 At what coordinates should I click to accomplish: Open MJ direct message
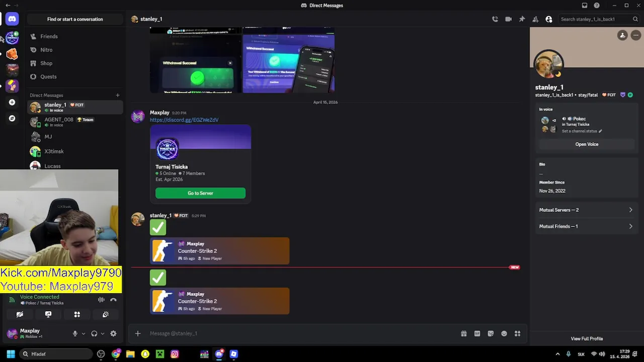pyautogui.click(x=75, y=137)
